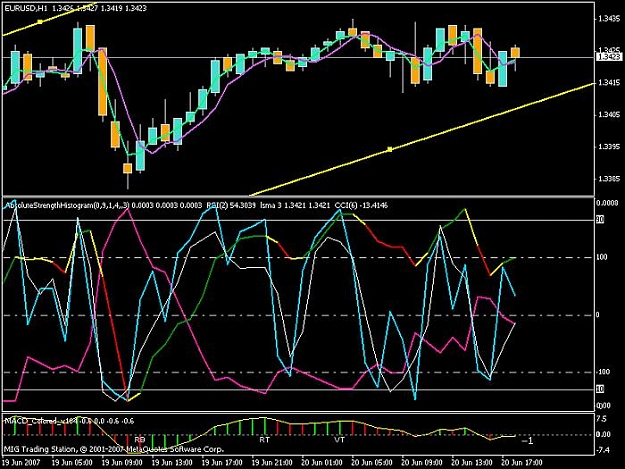Click the 80 level label in the indicator window
The height and width of the screenshot is (469, 625).
click(x=600, y=220)
